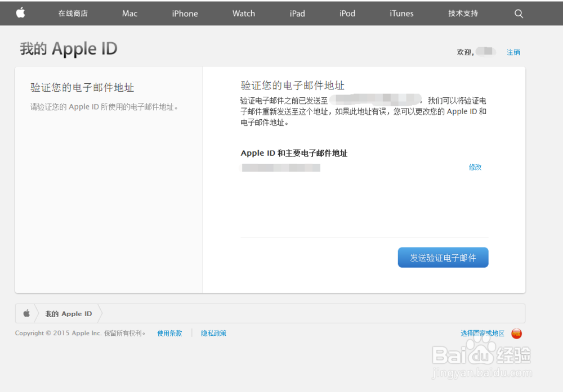563x392 pixels.
Task: Open iTunes from the navigation bar
Action: [x=401, y=13]
